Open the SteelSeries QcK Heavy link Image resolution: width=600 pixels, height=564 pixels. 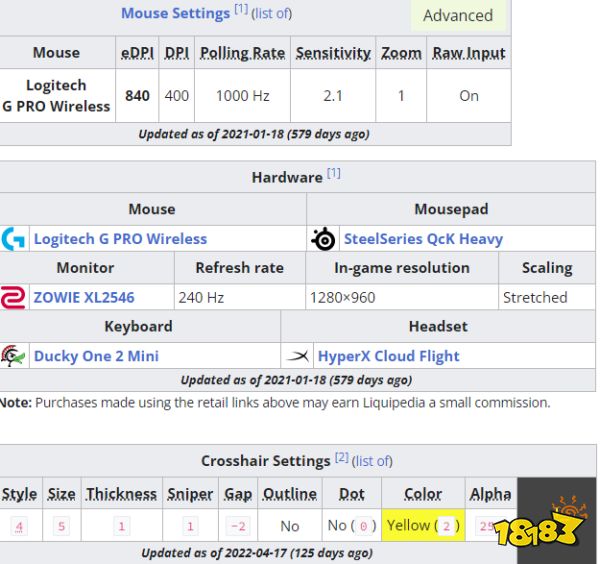(x=423, y=239)
